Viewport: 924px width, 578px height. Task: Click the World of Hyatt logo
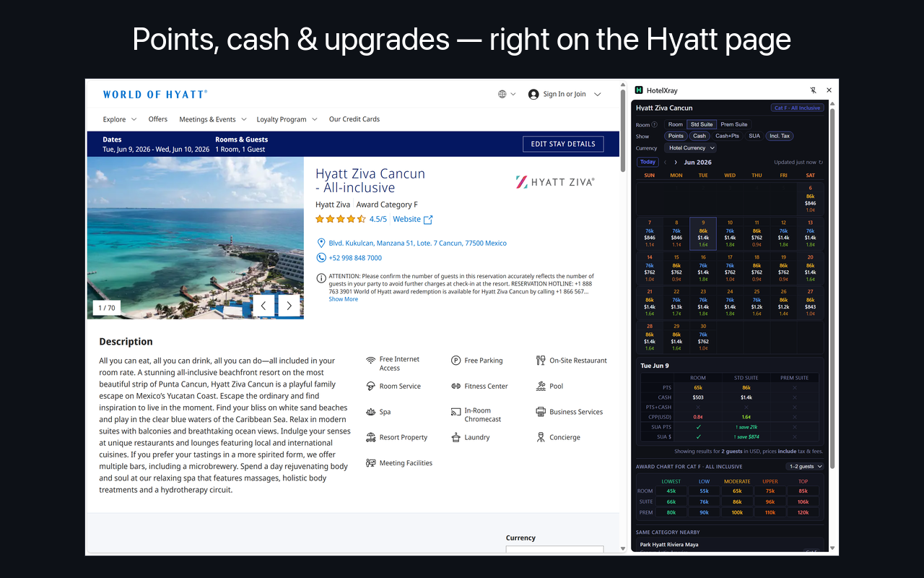155,94
